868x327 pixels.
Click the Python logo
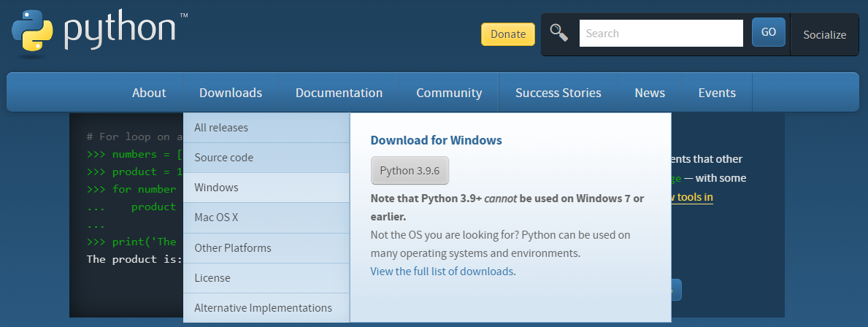(99, 33)
